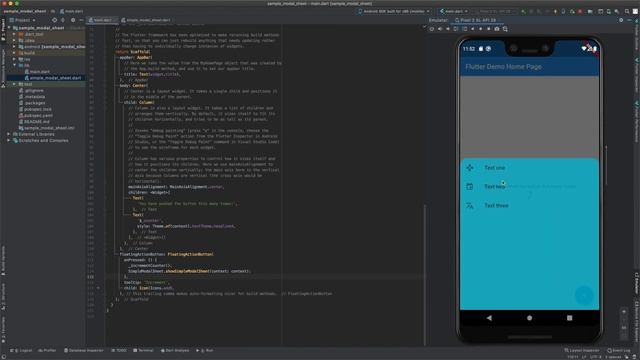640x360 pixels.
Task: Open Event Log tool window
Action: click(619, 350)
